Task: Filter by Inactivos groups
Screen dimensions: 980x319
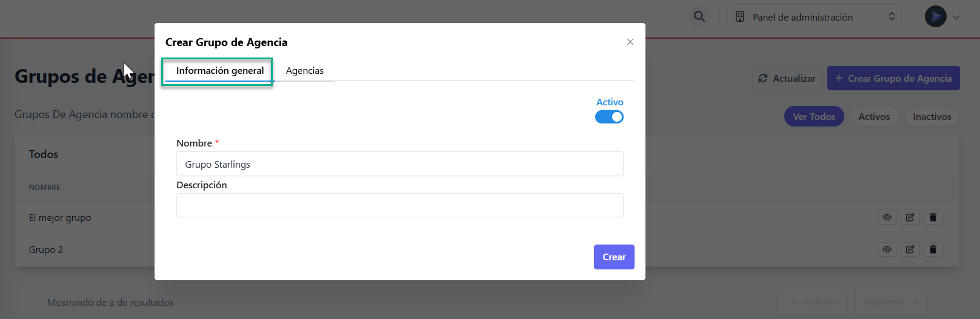Action: 932,117
